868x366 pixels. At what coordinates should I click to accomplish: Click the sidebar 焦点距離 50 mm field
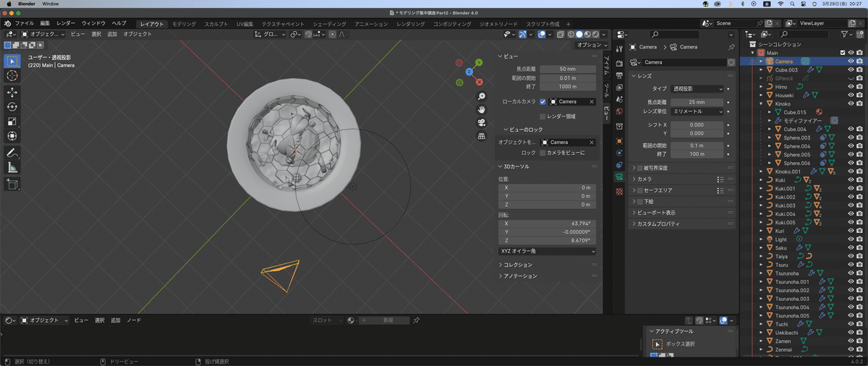(x=568, y=69)
